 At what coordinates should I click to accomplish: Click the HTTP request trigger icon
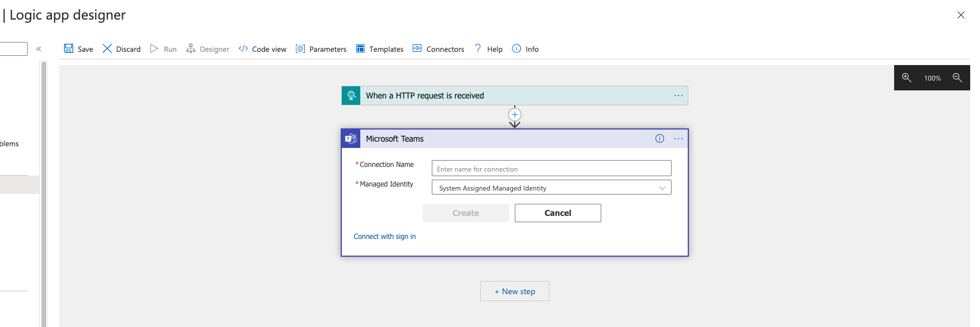(351, 96)
